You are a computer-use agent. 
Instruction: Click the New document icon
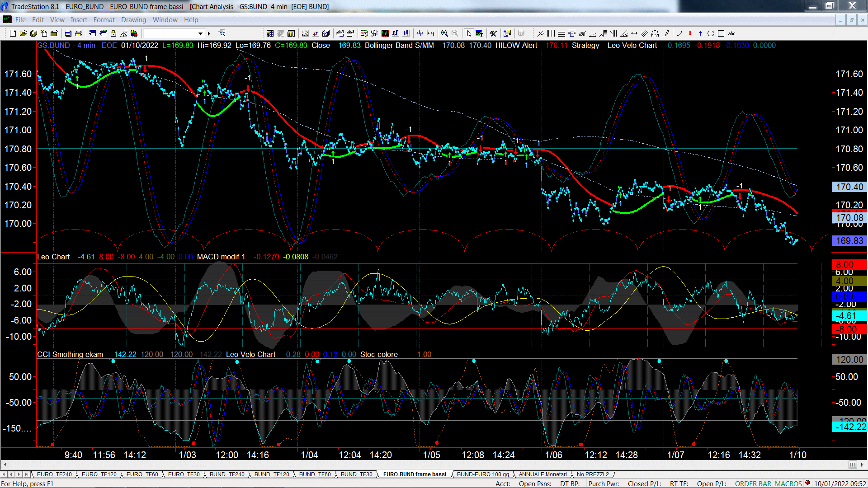click(x=13, y=33)
